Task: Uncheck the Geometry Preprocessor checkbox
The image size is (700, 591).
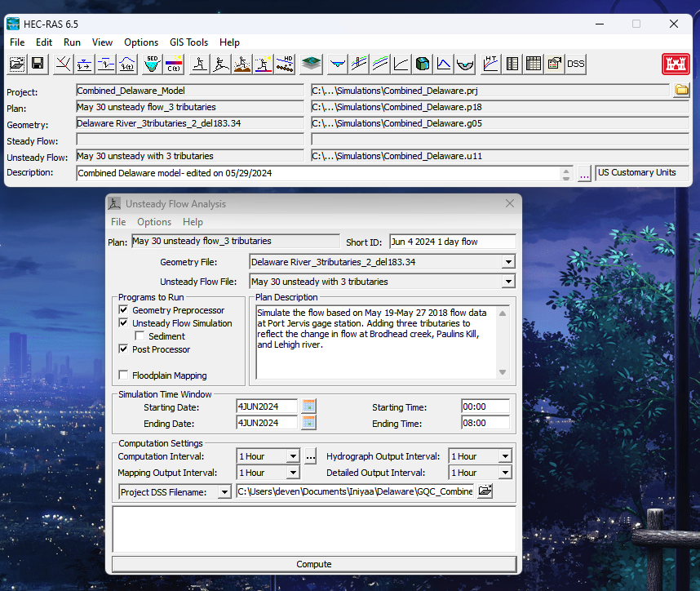Action: point(124,309)
